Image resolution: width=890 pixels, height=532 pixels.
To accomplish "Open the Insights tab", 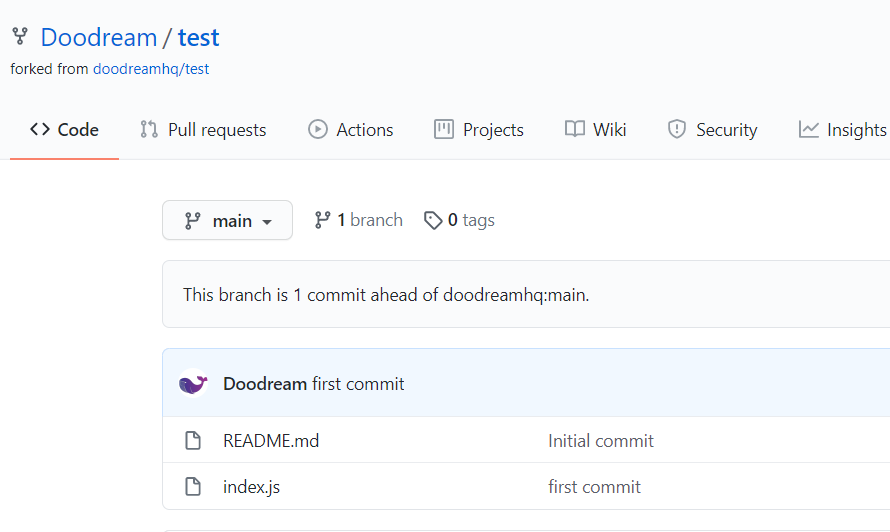I will (842, 130).
